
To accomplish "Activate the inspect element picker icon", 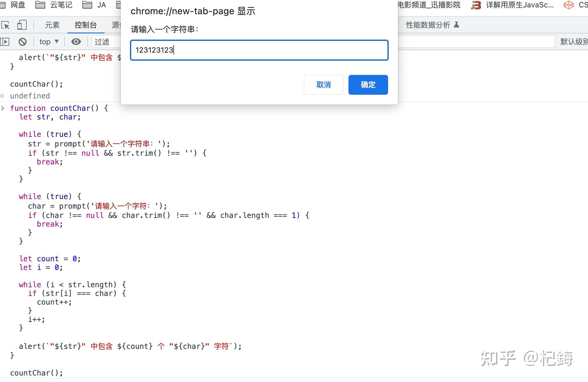I will 5,25.
